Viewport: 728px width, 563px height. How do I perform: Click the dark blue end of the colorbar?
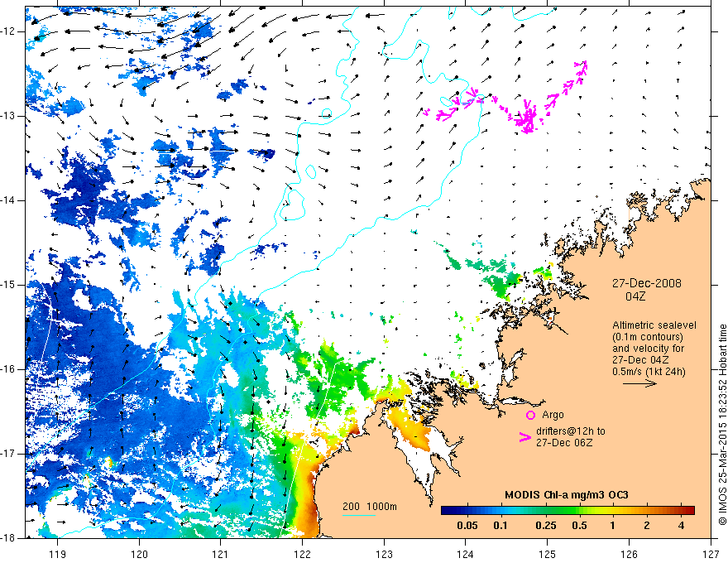pos(447,510)
